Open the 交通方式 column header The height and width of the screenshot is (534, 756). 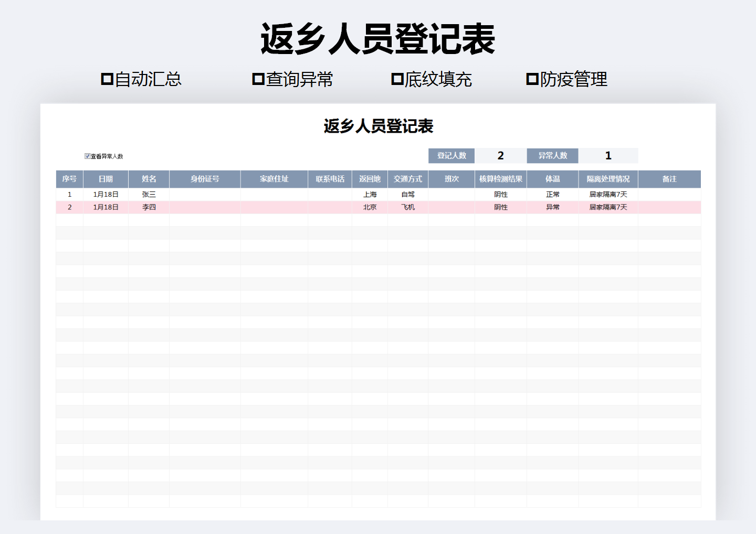pos(408,179)
